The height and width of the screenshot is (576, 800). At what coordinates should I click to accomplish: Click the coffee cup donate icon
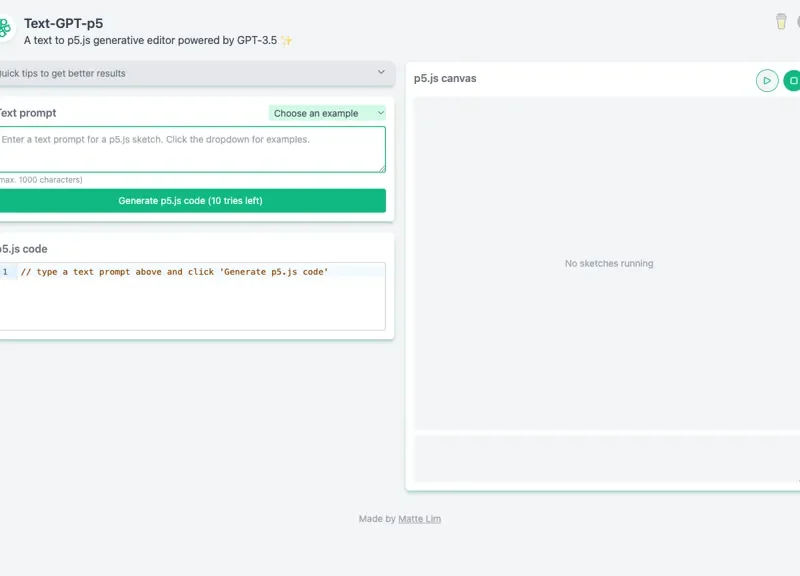click(781, 21)
